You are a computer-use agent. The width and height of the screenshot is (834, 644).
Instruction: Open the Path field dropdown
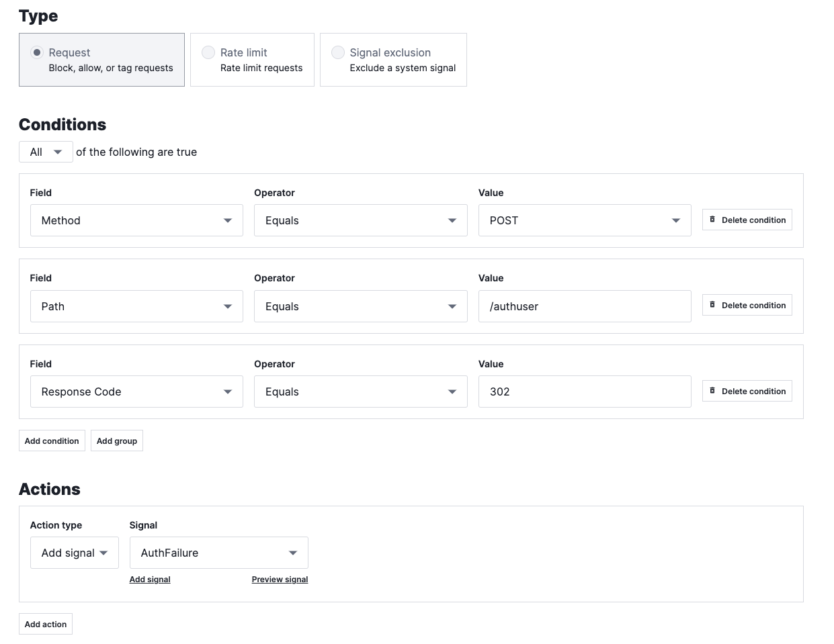136,306
